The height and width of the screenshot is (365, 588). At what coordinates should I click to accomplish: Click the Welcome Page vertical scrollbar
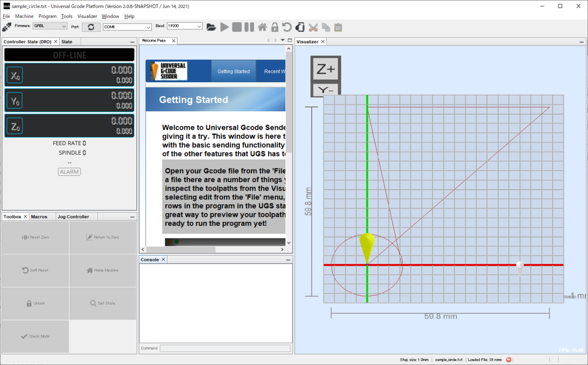click(289, 145)
